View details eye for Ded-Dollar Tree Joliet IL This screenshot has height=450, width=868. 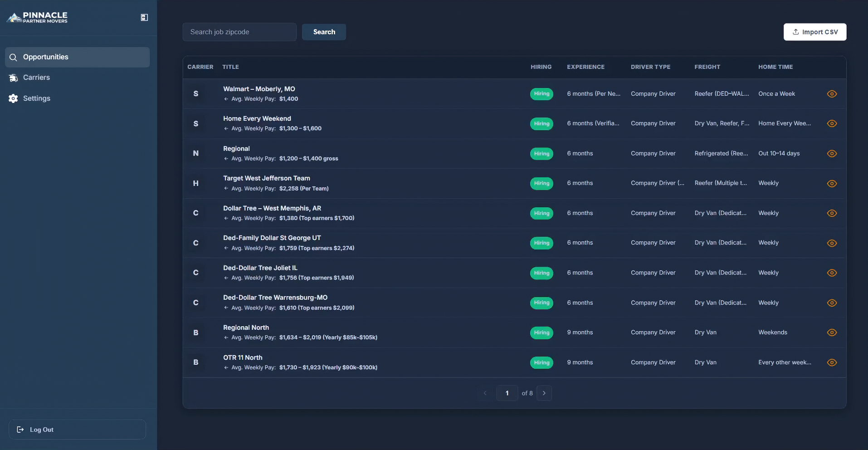[832, 273]
